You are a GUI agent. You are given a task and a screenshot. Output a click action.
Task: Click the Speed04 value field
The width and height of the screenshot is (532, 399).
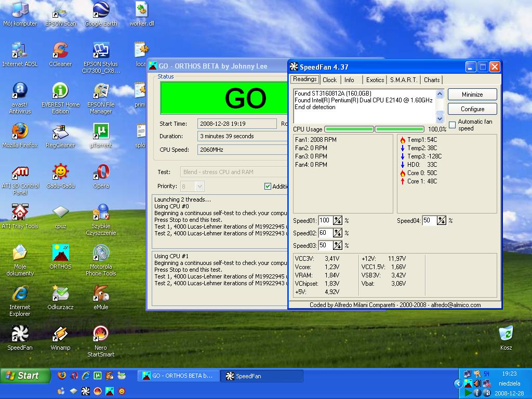tap(429, 220)
